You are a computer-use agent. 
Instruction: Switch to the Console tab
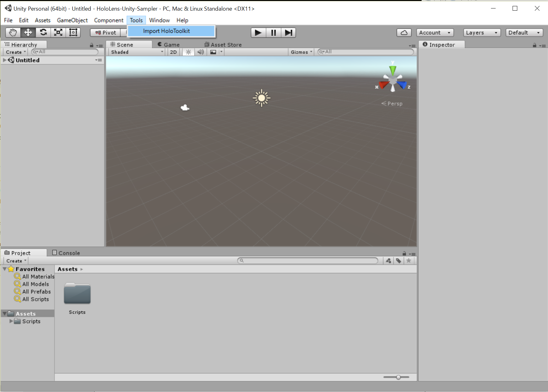[66, 253]
